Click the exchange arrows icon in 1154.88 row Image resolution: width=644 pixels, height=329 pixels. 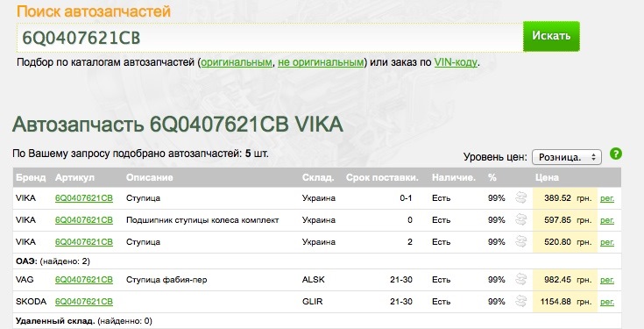coord(520,302)
